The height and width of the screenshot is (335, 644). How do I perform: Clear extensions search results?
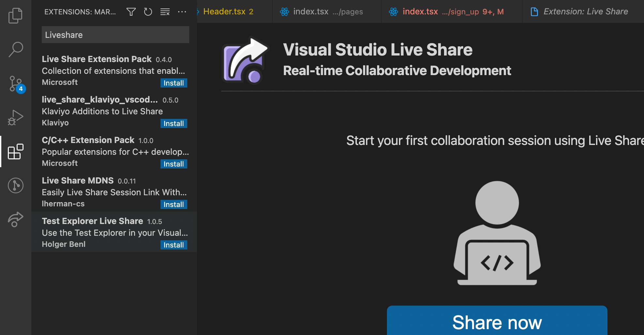click(x=165, y=12)
